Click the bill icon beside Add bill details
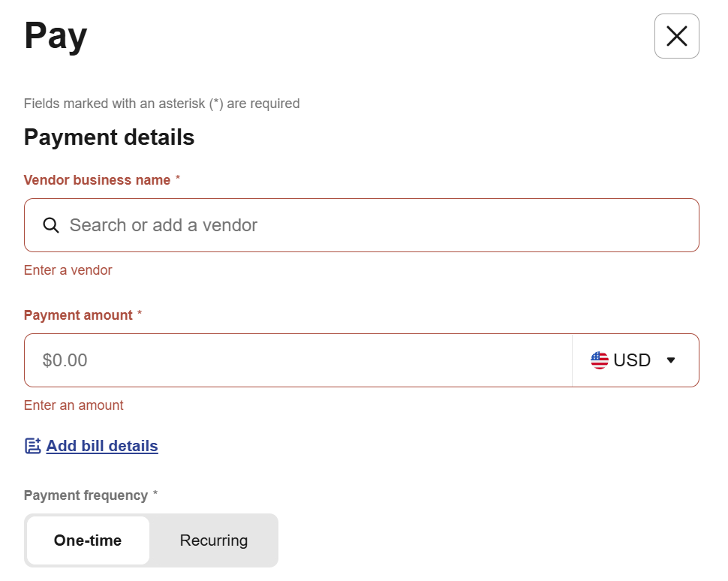728x581 pixels. tap(33, 446)
